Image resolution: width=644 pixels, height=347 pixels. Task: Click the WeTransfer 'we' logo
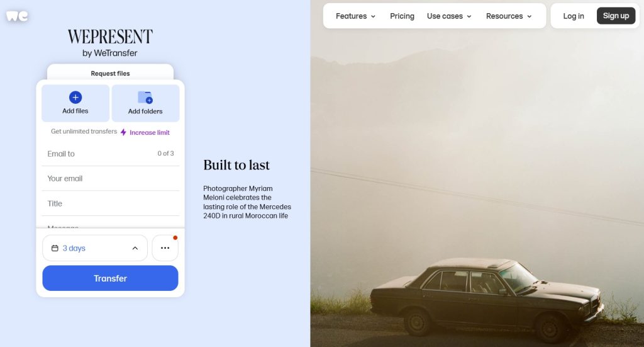click(x=17, y=16)
